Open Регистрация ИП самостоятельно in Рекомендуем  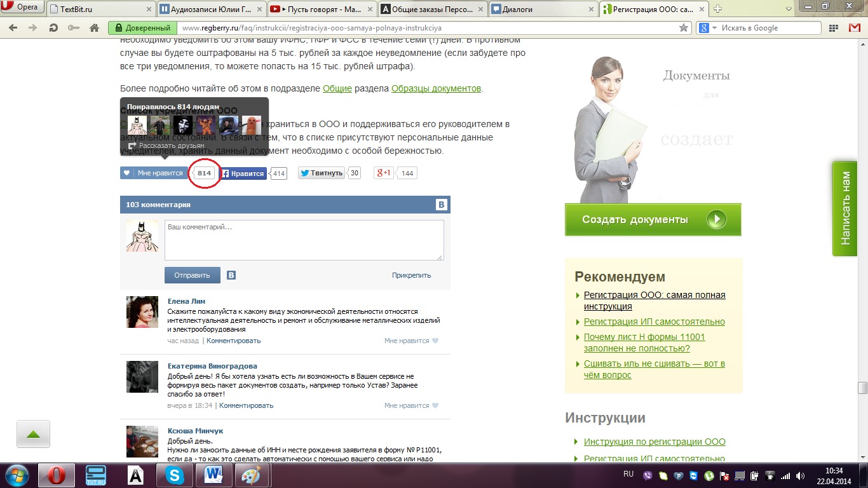click(654, 322)
